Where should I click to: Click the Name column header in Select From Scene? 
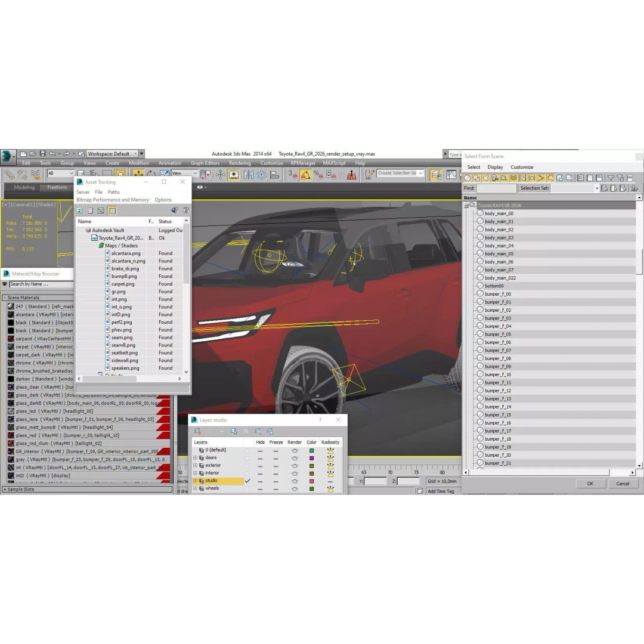[x=550, y=198]
